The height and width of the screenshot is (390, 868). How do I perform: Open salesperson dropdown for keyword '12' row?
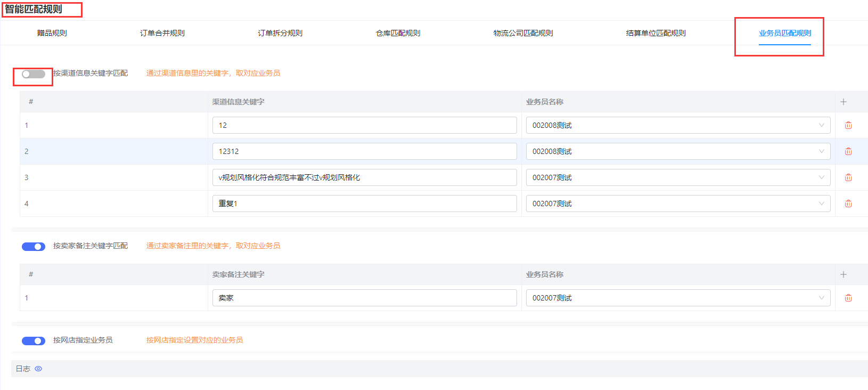coord(678,125)
